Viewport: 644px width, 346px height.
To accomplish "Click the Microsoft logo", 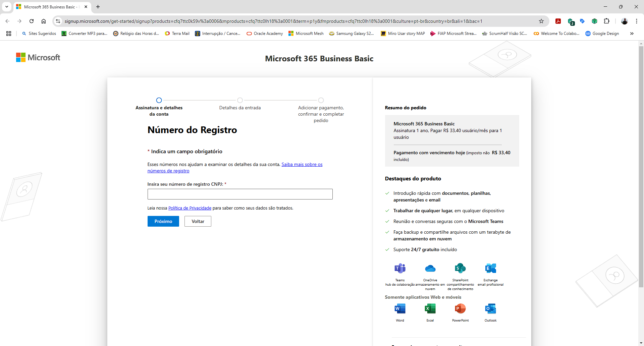I will 38,57.
